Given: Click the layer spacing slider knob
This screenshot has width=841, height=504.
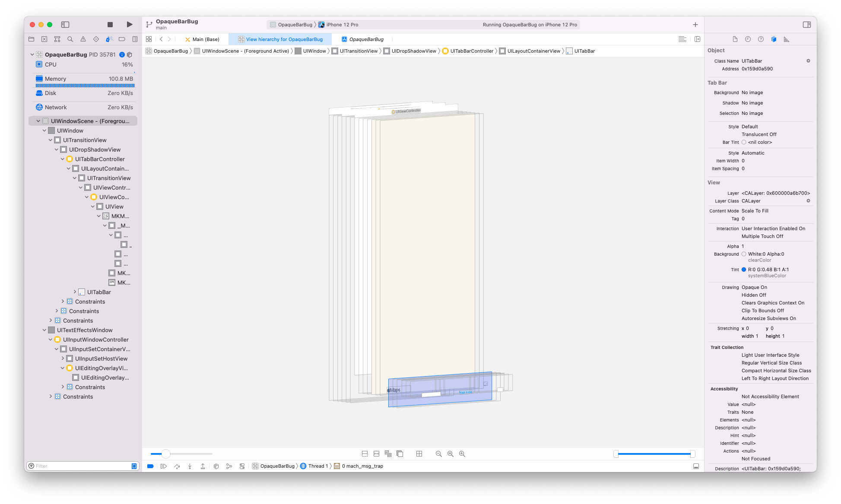Looking at the screenshot, I should click(x=166, y=454).
